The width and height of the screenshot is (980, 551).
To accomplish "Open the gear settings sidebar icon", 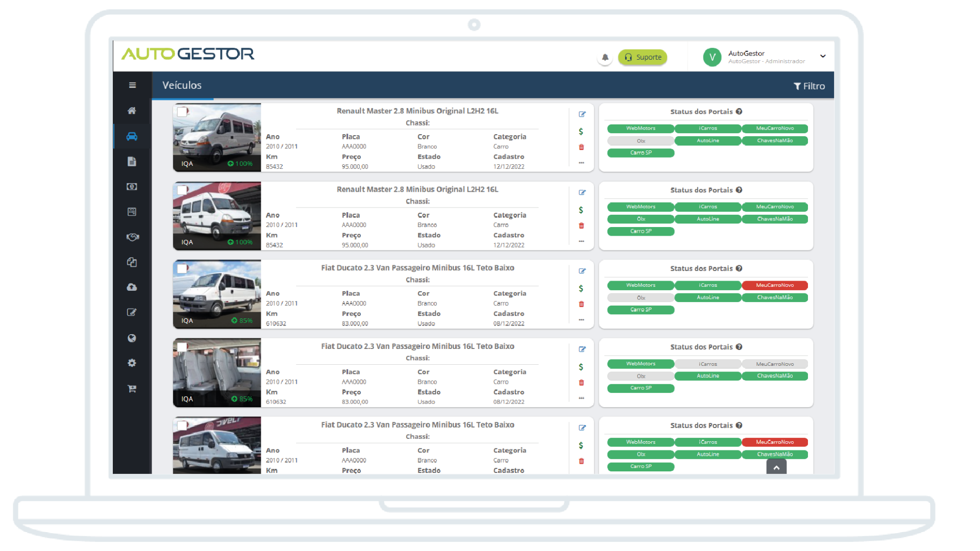I will point(132,363).
